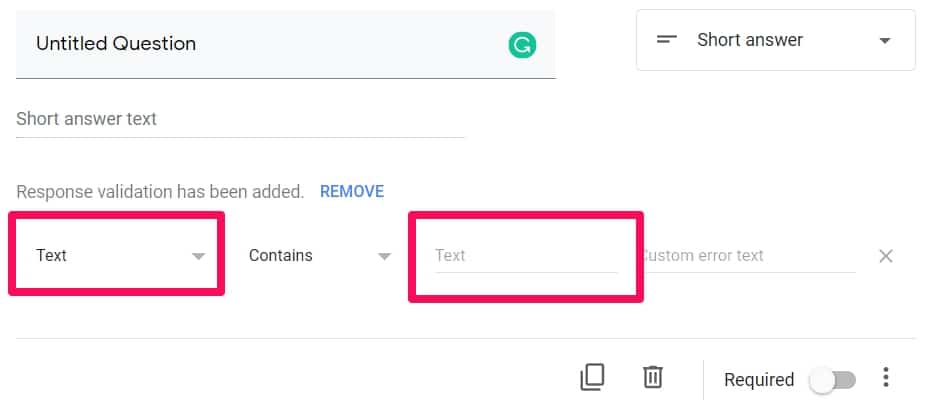
Task: Click the arrow next to Contains
Action: [x=385, y=257]
